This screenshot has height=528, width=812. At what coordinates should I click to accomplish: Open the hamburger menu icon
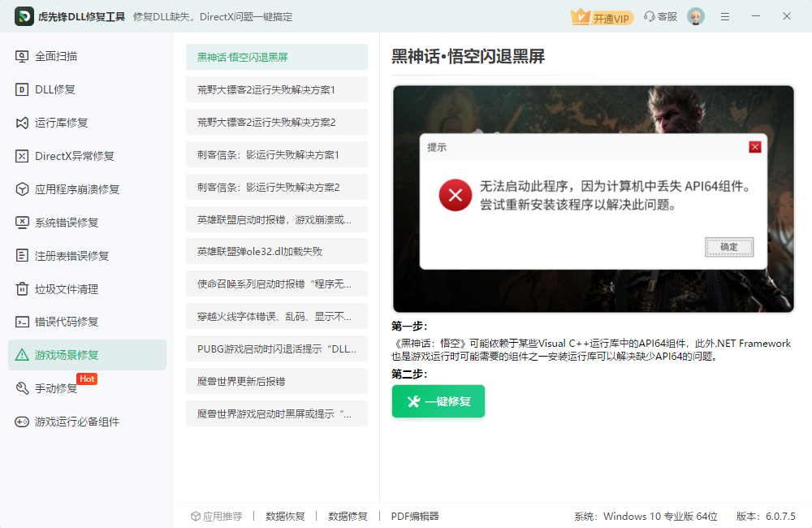(725, 16)
